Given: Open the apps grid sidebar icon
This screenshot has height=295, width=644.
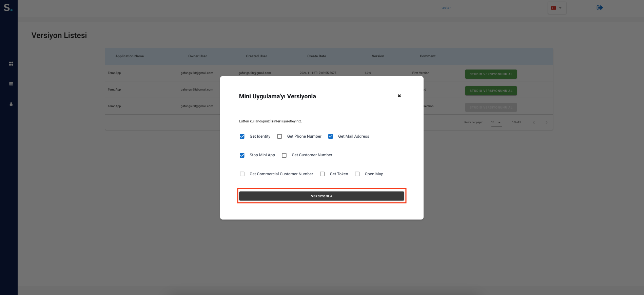Looking at the screenshot, I should pos(11,64).
